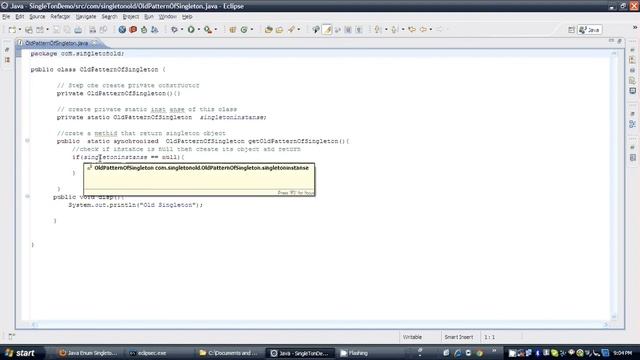Click the Previous Annotation arrow icon
This screenshot has height=360, width=640.
(x=395, y=30)
